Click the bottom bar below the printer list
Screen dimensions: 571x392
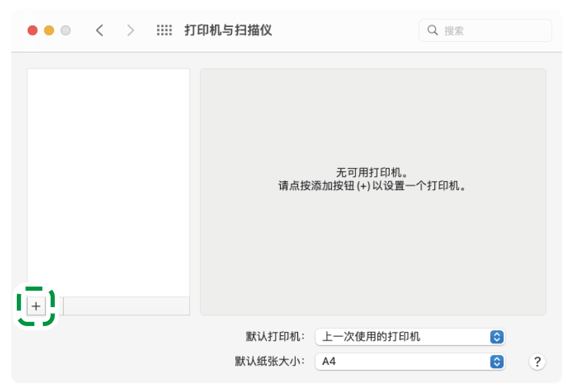tap(126, 305)
